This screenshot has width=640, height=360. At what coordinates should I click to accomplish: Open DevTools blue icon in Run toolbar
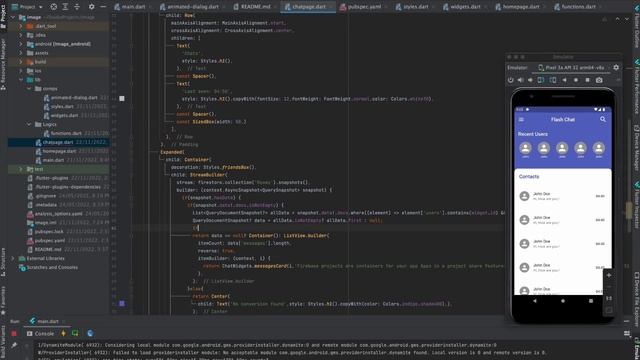(x=90, y=333)
